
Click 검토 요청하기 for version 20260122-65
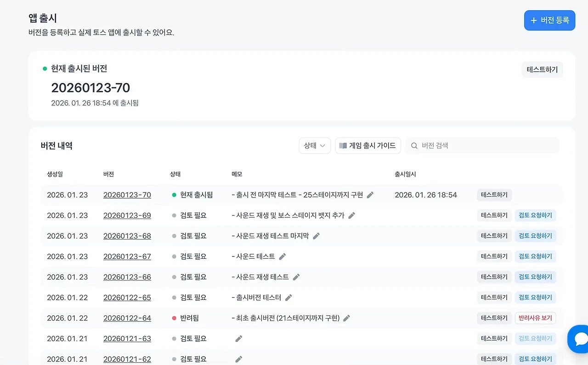(535, 297)
